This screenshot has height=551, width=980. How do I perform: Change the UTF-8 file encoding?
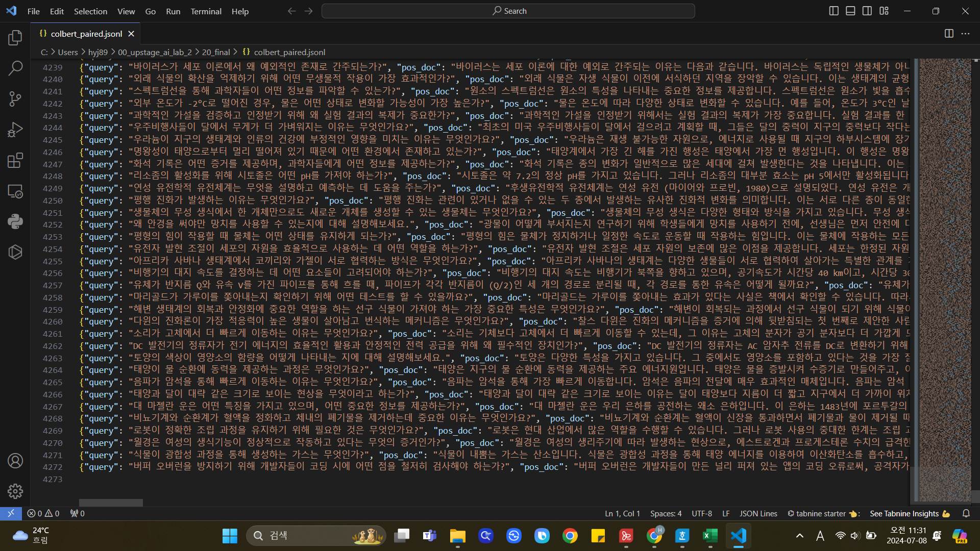click(701, 514)
